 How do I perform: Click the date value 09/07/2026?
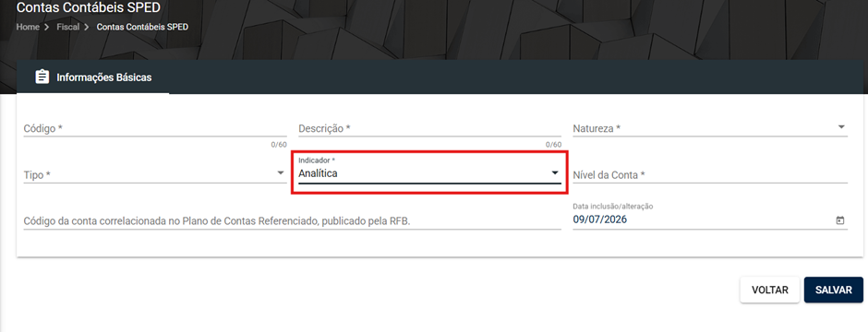(600, 219)
